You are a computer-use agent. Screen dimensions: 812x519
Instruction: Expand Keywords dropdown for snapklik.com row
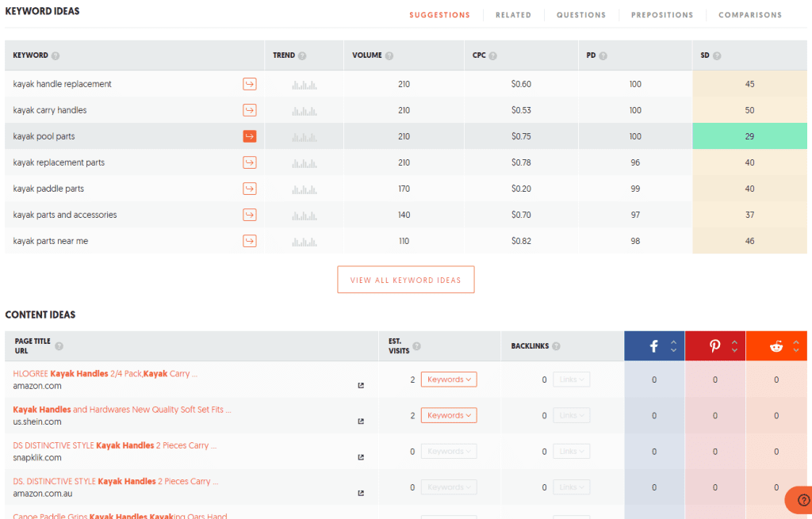coord(449,451)
